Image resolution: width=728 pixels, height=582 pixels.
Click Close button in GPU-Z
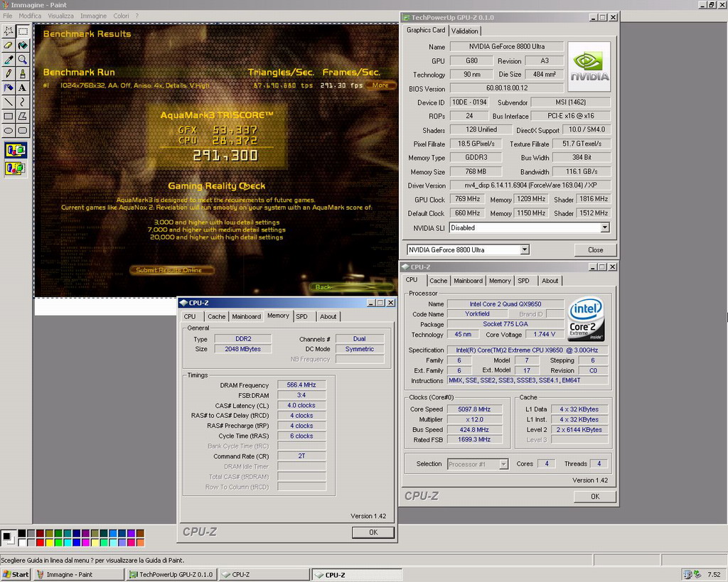[x=595, y=249]
